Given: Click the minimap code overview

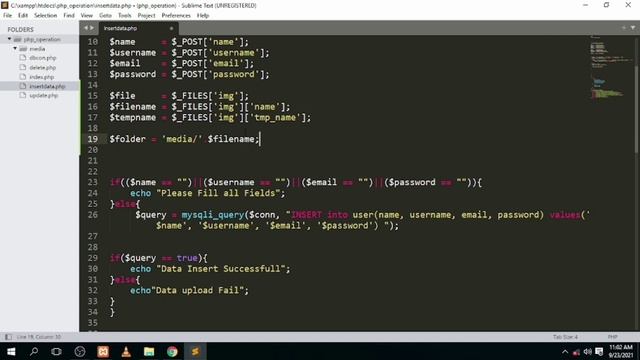Looking at the screenshot, I should pos(611,67).
